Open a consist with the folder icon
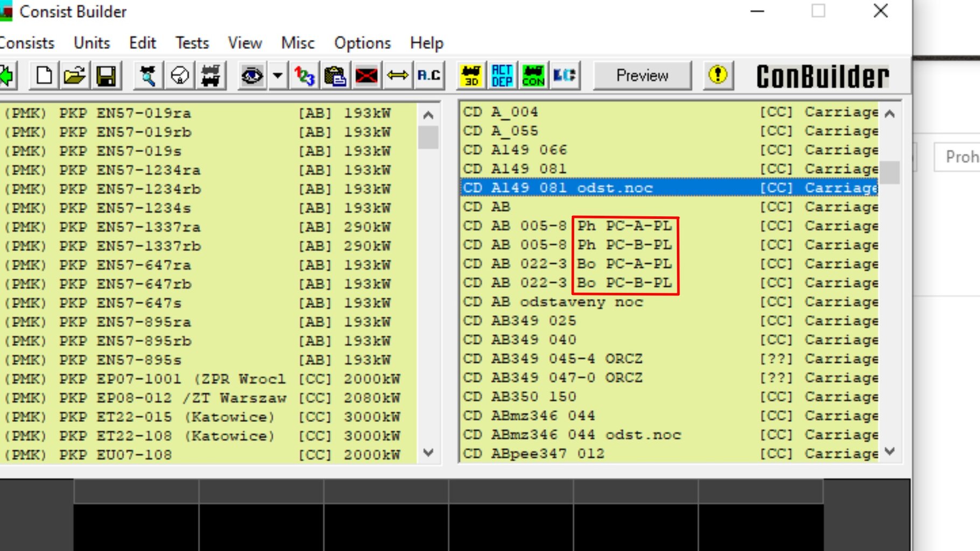Image resolution: width=980 pixels, height=551 pixels. coord(75,76)
